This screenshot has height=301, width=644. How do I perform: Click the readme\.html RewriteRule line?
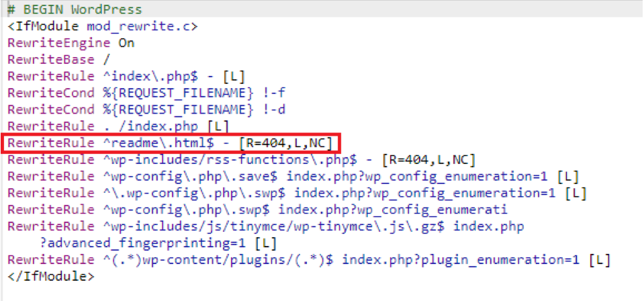pos(170,143)
